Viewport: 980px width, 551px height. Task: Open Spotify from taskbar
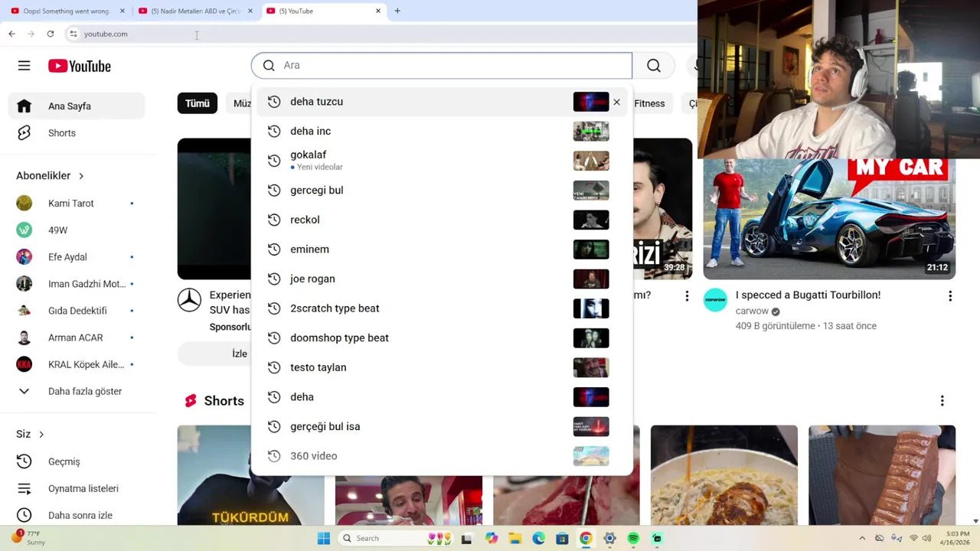[x=633, y=539]
